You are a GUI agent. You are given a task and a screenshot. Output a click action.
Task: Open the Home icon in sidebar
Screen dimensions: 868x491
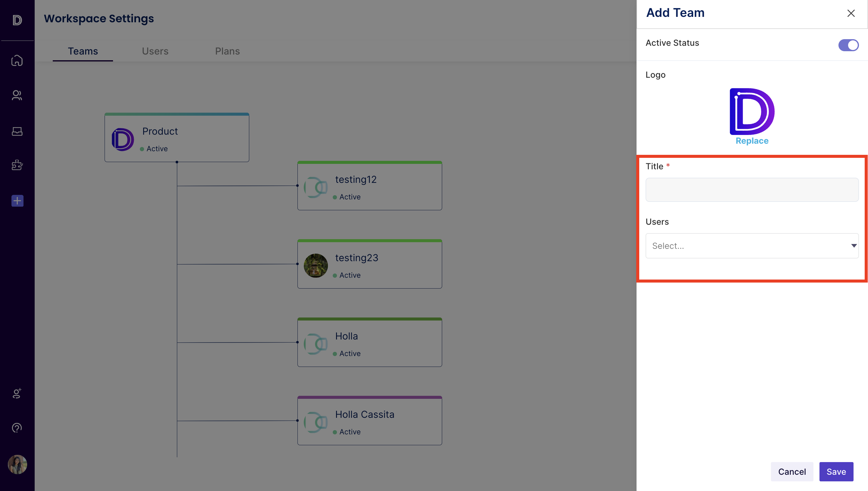tap(17, 60)
